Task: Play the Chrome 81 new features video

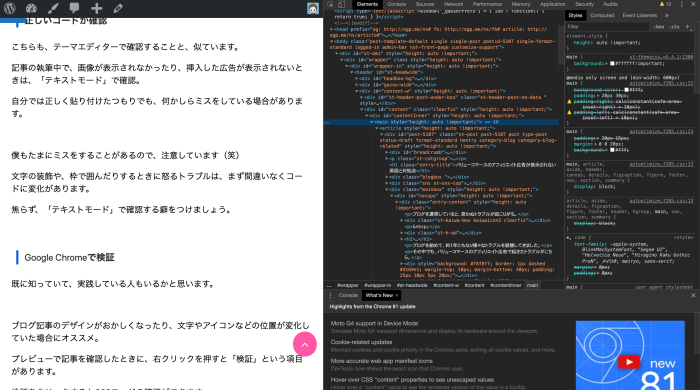Action: point(629,361)
